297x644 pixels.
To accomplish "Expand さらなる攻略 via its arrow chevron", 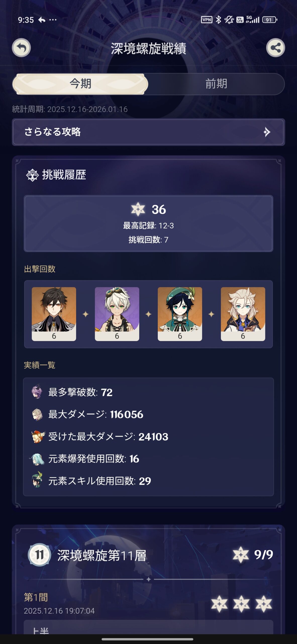I will (267, 132).
